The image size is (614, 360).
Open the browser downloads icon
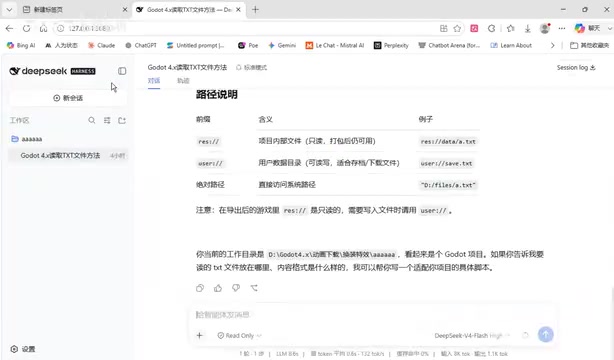tap(527, 28)
